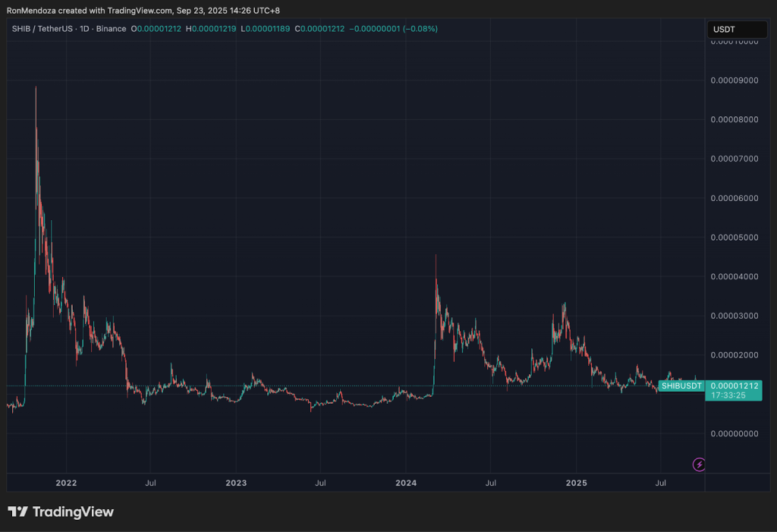The height and width of the screenshot is (532, 777).
Task: Click the change percentage (−0.08%)
Action: click(419, 29)
